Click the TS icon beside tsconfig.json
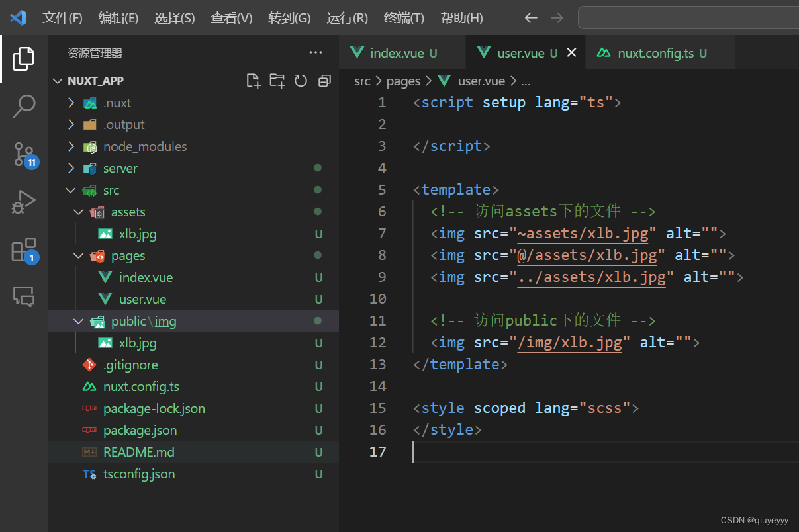The height and width of the screenshot is (532, 799). click(89, 474)
